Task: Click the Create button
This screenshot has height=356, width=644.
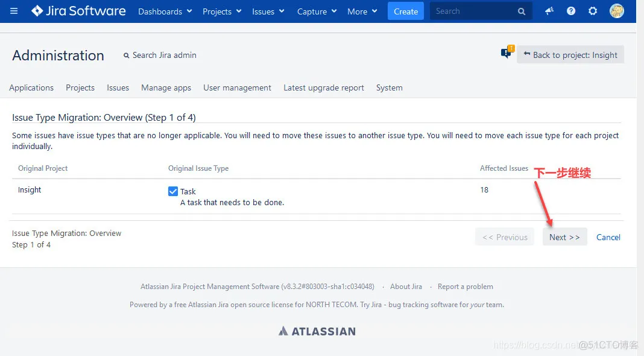Action: (x=406, y=11)
